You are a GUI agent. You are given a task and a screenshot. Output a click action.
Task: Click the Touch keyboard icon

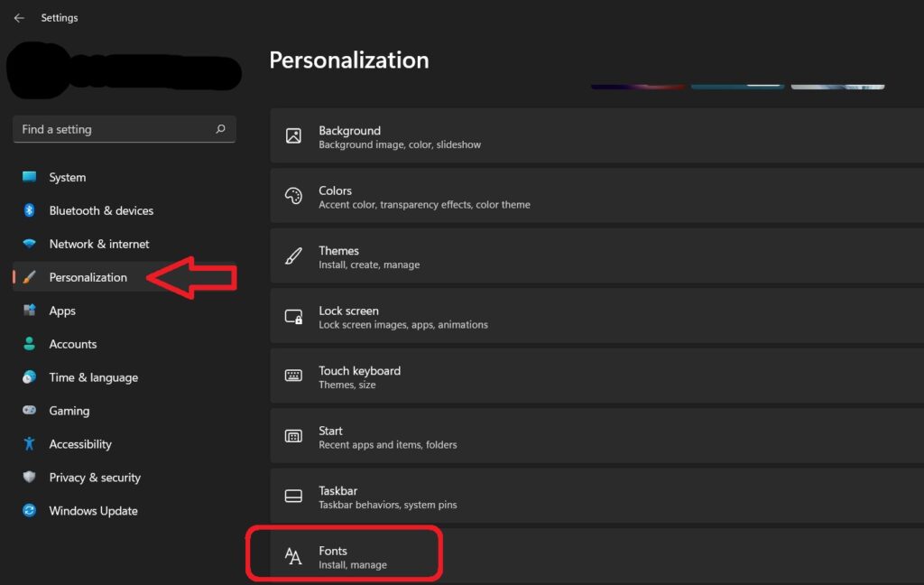[292, 375]
